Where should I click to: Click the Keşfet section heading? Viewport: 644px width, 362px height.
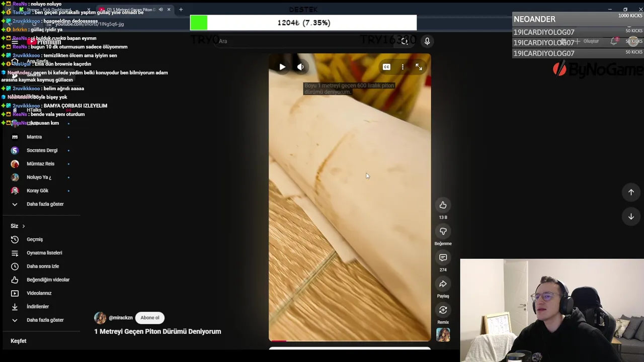click(18, 341)
